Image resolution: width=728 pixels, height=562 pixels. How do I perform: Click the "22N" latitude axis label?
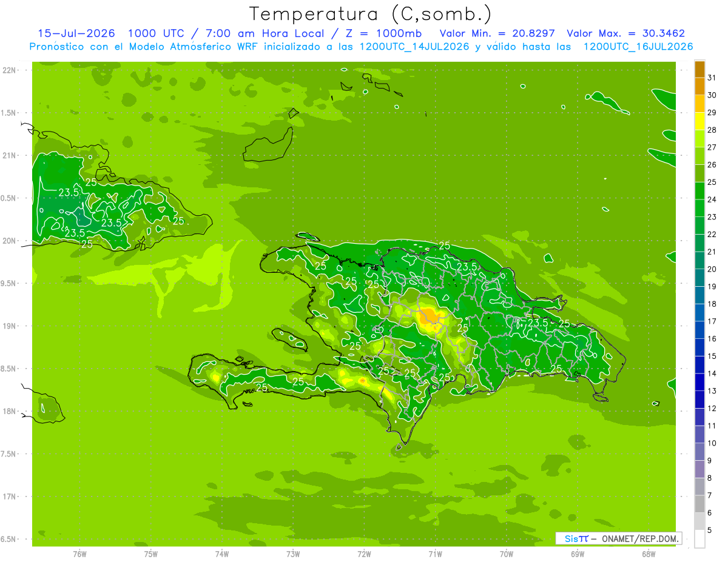pyautogui.click(x=10, y=70)
